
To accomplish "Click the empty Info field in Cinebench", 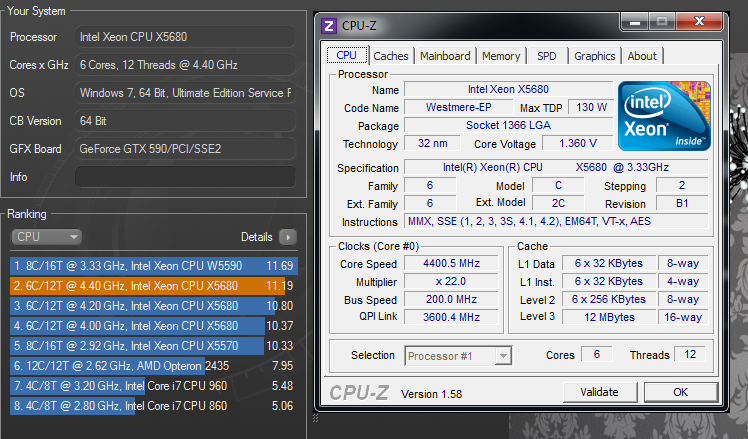I will [185, 177].
